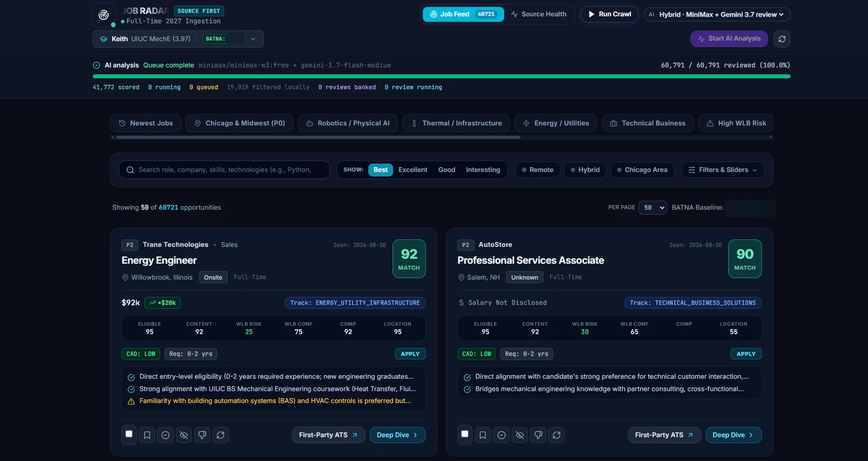Image resolution: width=868 pixels, height=461 pixels.
Task: Show Interesting matches
Action: (x=483, y=170)
